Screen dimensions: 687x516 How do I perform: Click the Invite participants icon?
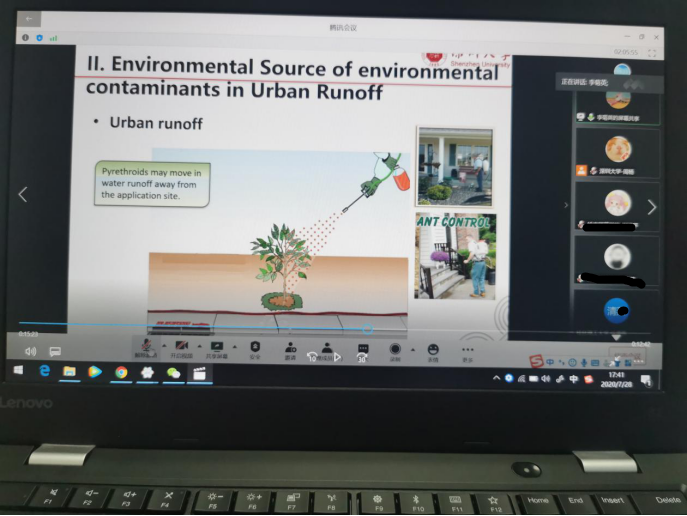(x=290, y=347)
